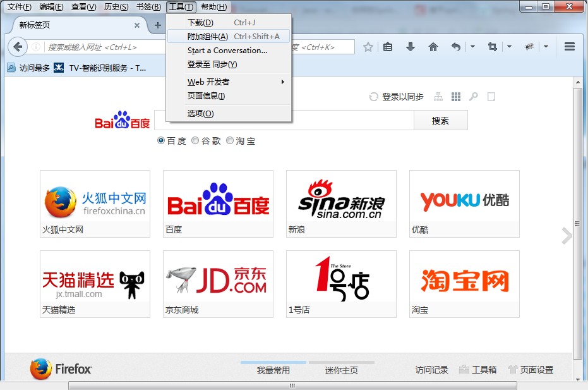Expand dropdown next to undo arrow icon
The image size is (588, 390).
tap(472, 47)
